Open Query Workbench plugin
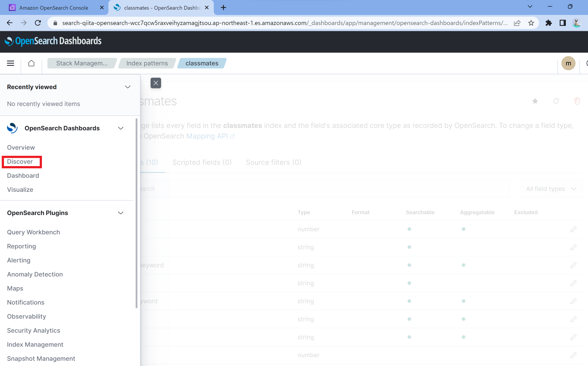The image size is (588, 366). tap(33, 232)
